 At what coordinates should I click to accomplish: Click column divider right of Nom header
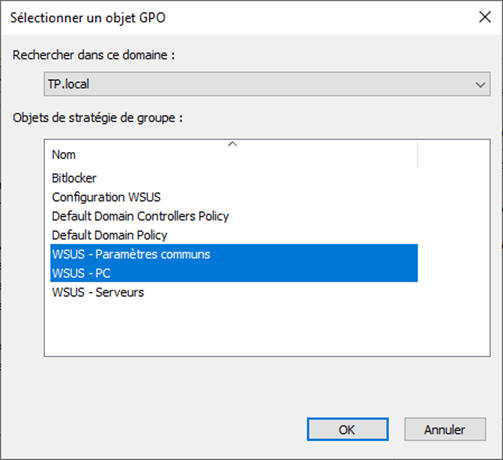417,155
